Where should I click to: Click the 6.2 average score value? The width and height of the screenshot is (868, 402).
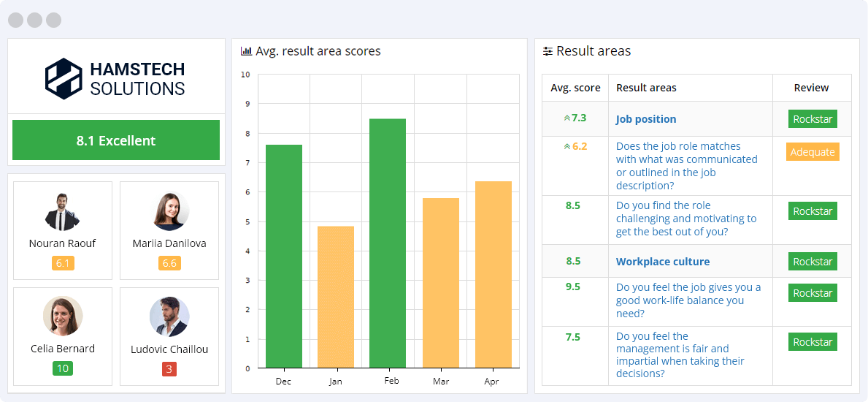[x=579, y=146]
